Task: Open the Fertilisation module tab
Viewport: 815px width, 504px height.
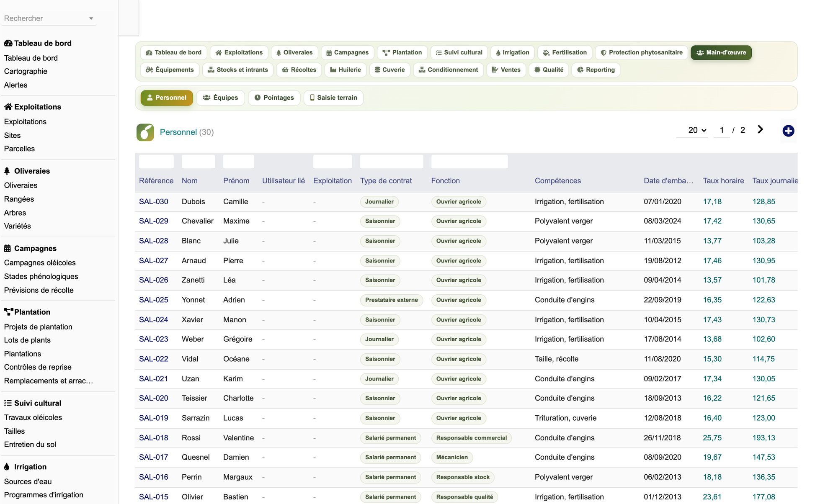Action: [x=565, y=53]
